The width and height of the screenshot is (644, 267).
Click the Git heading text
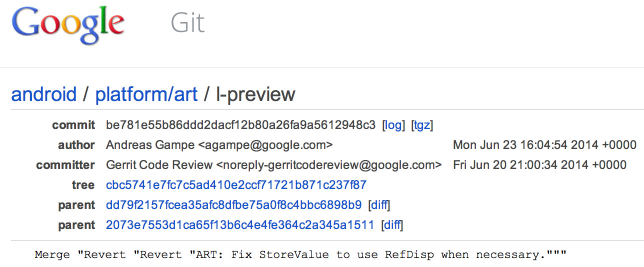pos(187,23)
